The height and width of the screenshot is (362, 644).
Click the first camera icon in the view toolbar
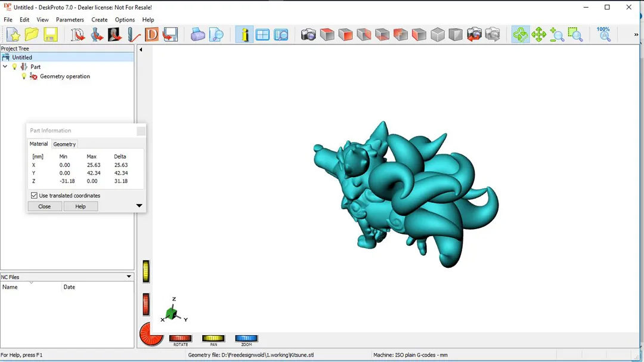[x=308, y=35]
